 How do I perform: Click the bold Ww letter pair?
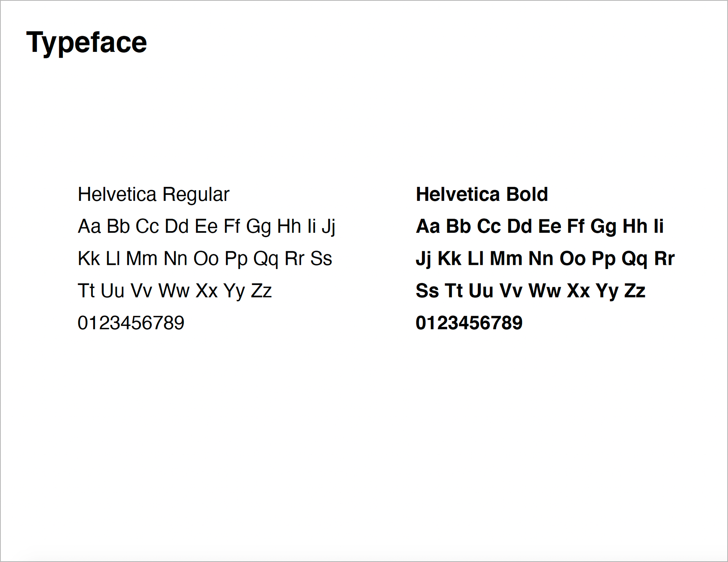pyautogui.click(x=544, y=291)
